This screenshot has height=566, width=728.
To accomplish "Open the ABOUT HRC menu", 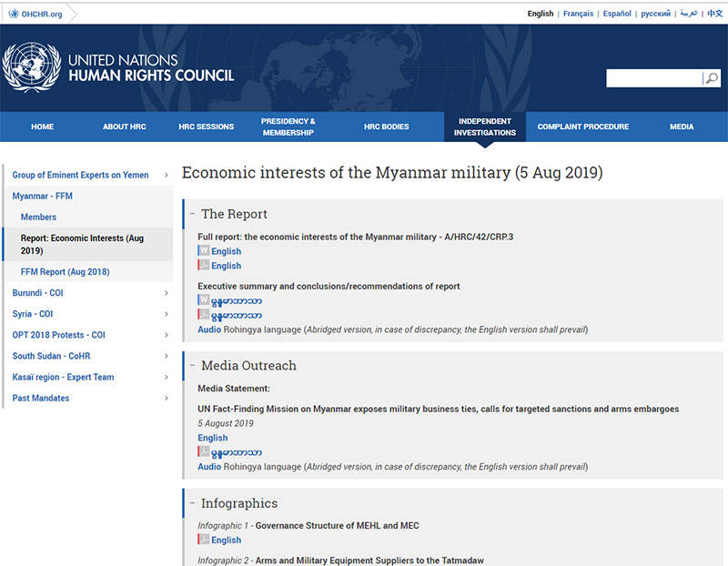I will (125, 126).
